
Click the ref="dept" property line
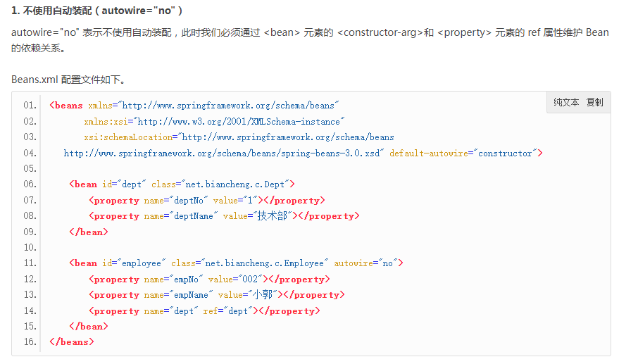coord(204,310)
